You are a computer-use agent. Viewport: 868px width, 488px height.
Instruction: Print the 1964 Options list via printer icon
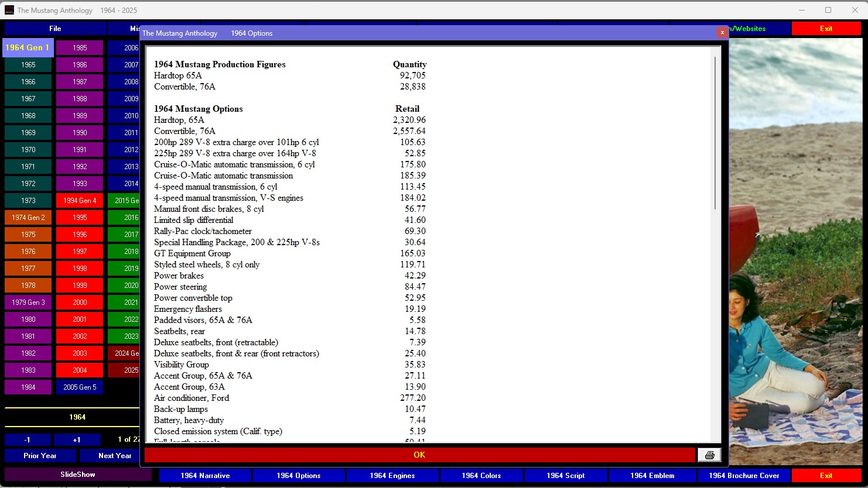click(709, 455)
